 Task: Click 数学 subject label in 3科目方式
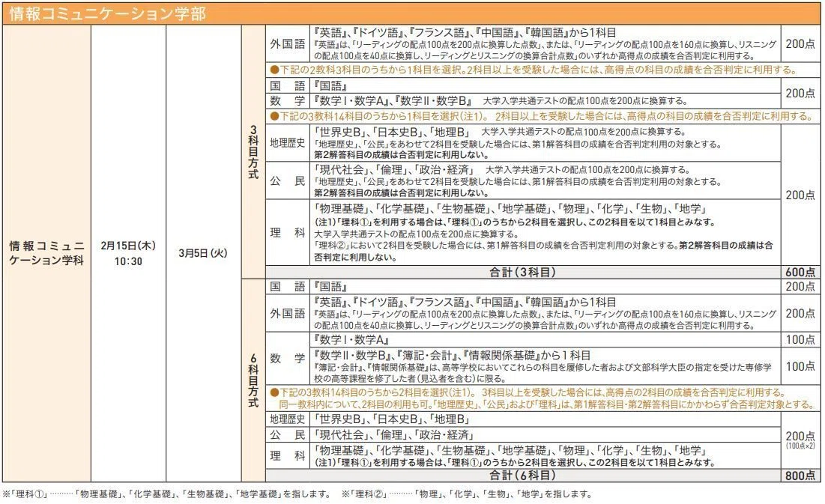[287, 100]
